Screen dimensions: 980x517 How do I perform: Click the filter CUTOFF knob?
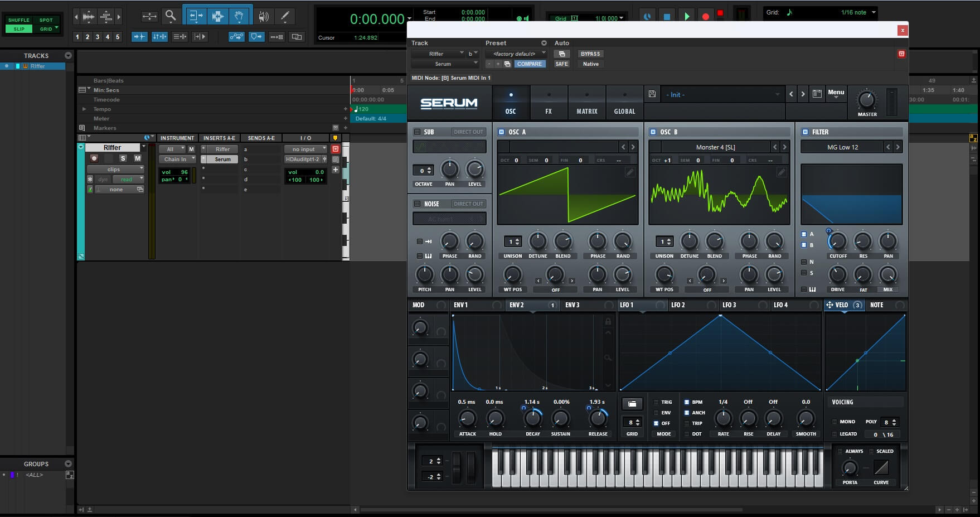point(837,241)
